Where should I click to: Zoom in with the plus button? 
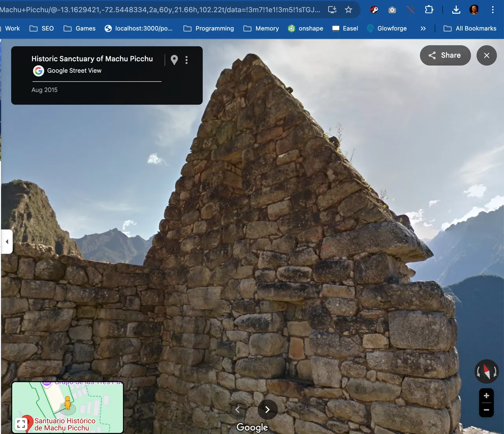coord(486,396)
